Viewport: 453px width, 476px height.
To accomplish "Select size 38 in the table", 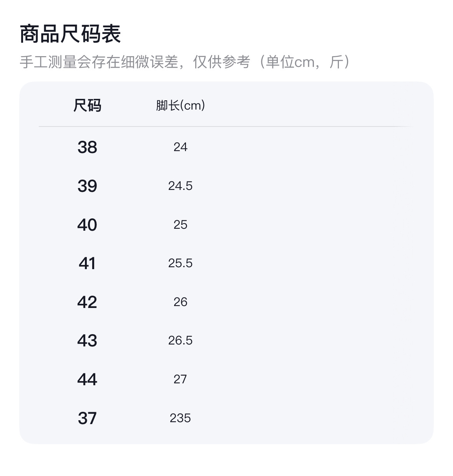I will (87, 147).
